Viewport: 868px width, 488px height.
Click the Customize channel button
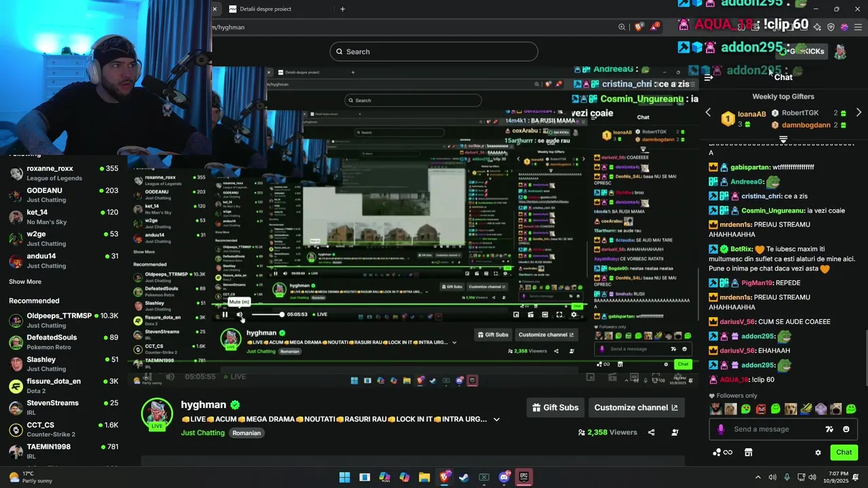click(636, 407)
